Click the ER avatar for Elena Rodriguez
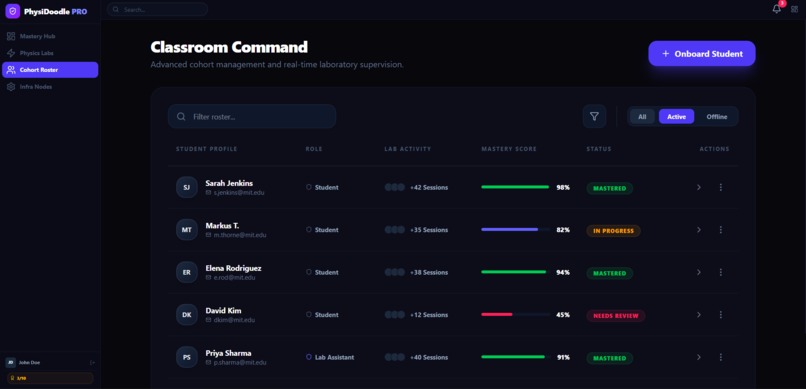The height and width of the screenshot is (389, 806). [187, 272]
